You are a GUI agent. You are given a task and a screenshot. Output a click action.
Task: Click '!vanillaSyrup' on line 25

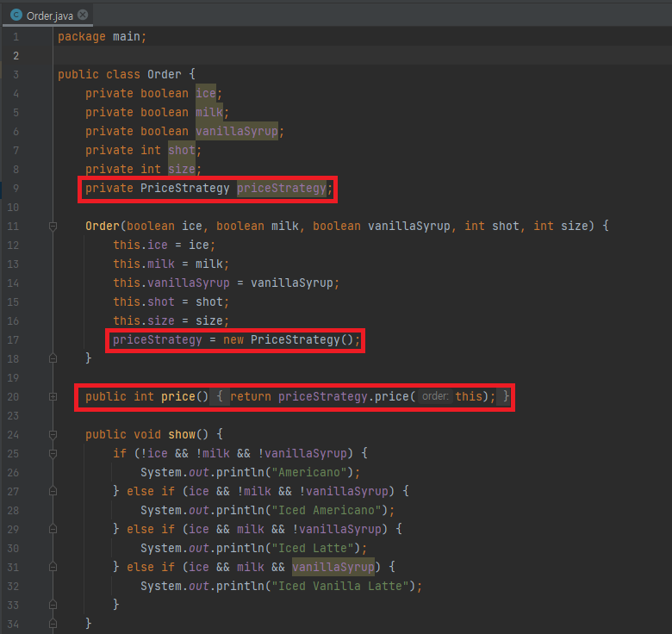click(x=302, y=453)
